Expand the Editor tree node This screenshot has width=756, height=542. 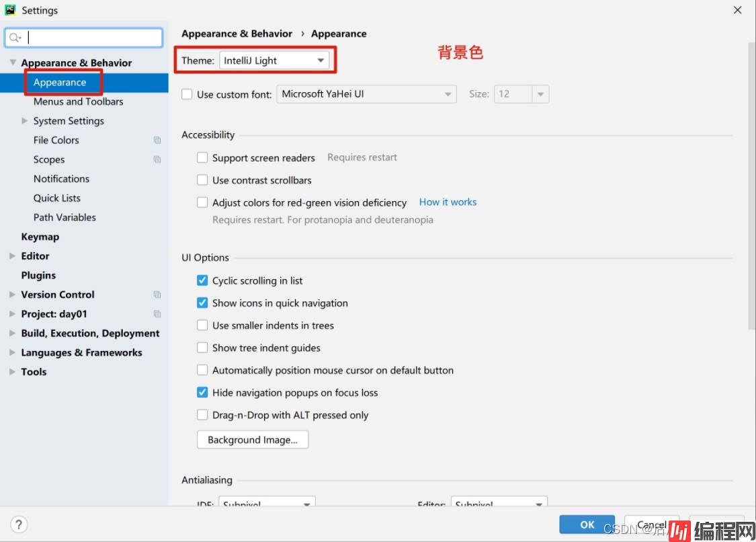click(13, 256)
